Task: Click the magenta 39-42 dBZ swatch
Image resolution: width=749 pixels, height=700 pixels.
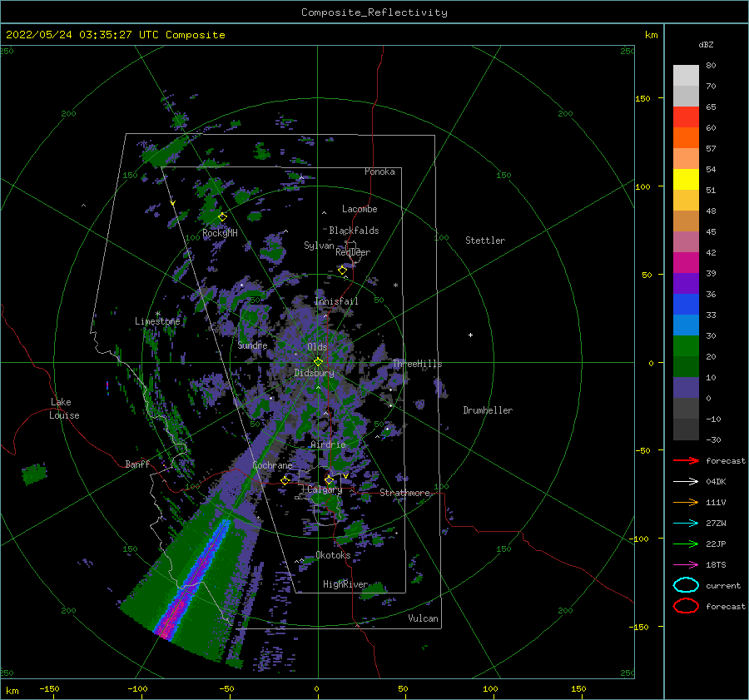Action: 686,263
